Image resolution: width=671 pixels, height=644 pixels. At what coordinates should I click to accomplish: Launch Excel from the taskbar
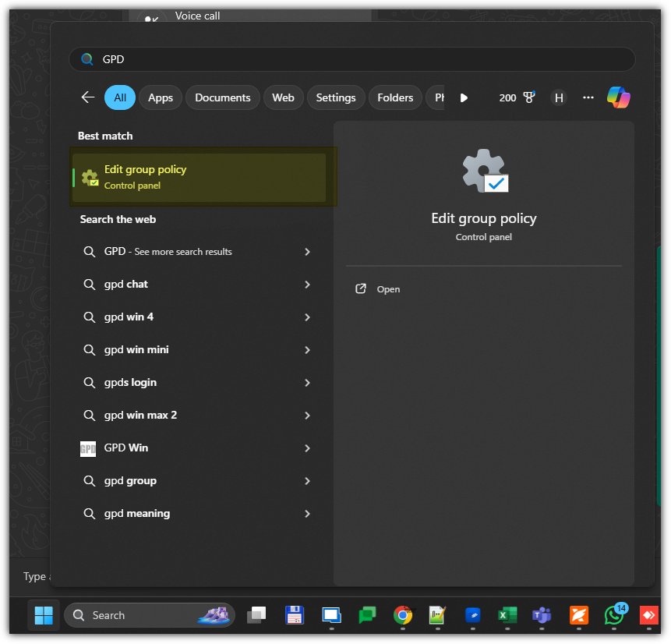508,615
